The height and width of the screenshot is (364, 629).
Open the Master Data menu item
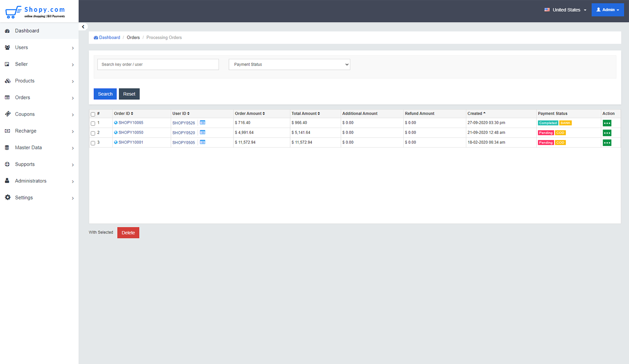[39, 148]
